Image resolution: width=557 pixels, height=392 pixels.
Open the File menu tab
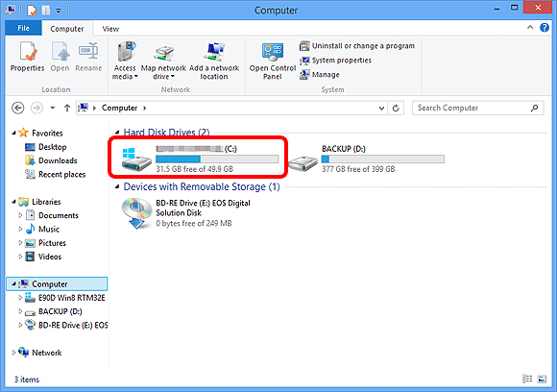pyautogui.click(x=23, y=28)
